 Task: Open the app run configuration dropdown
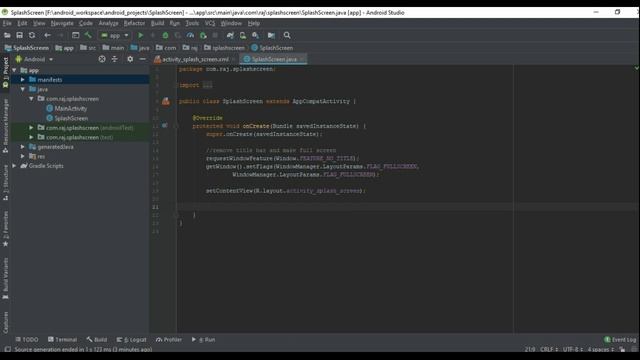(115, 36)
